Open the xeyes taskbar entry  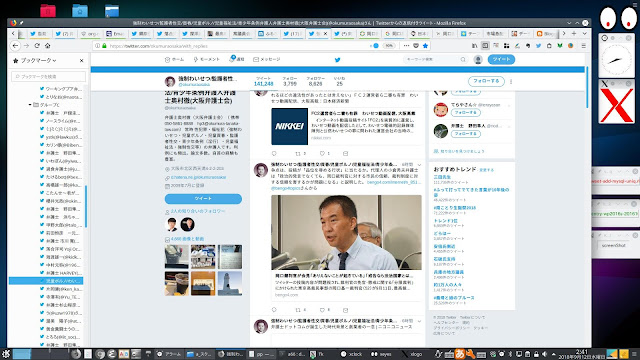(x=382, y=354)
